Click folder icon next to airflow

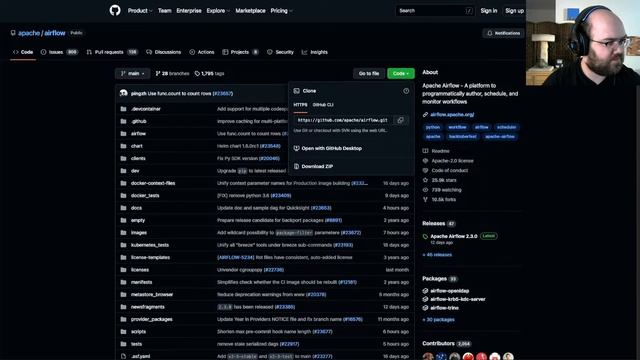pyautogui.click(x=123, y=133)
